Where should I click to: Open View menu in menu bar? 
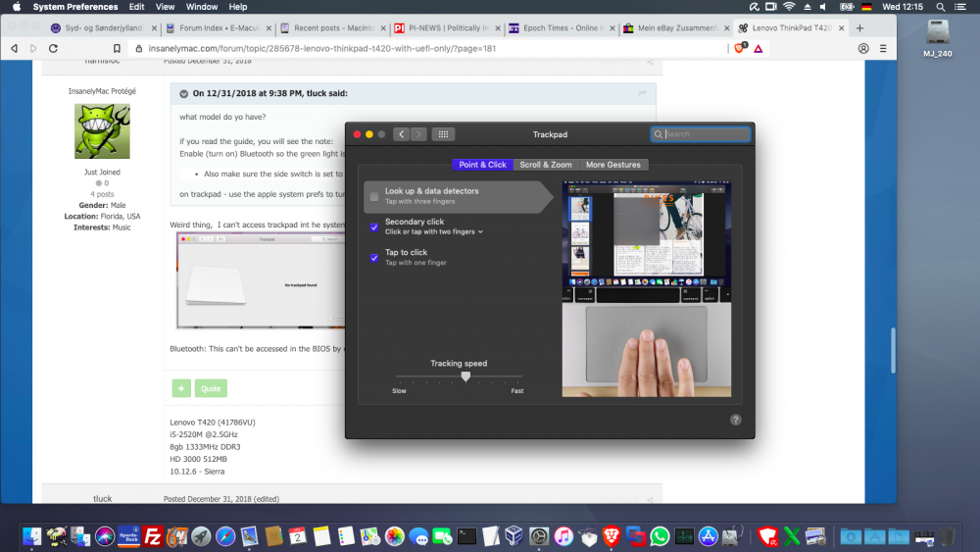tap(165, 7)
